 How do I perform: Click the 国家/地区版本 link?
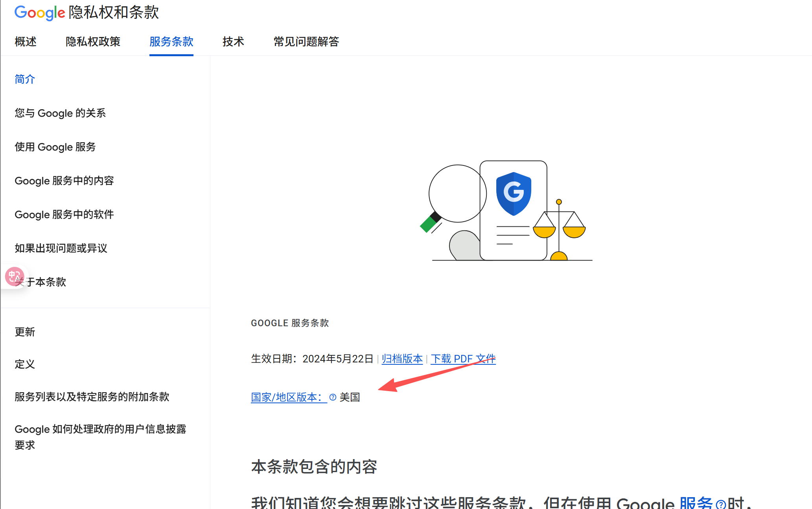[286, 397]
